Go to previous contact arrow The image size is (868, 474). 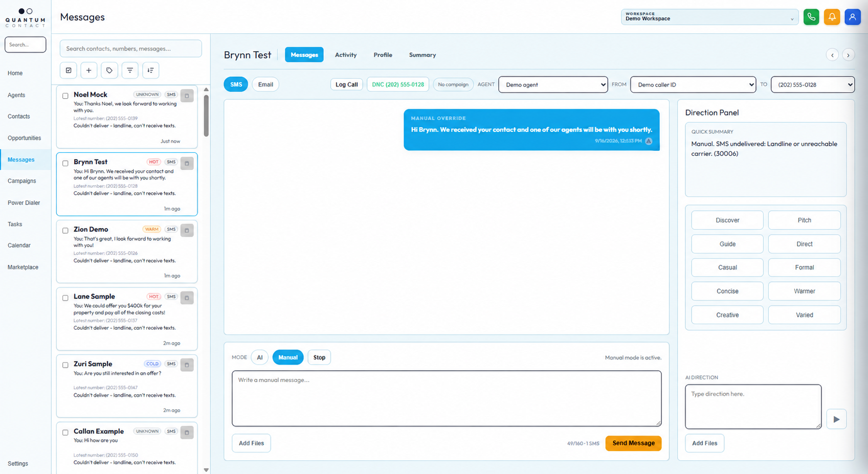[x=832, y=55]
